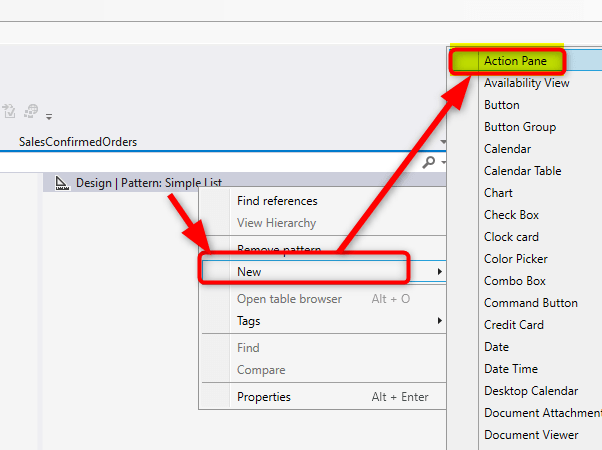The image size is (602, 450).
Task: Choose Calendar Table control
Action: click(522, 171)
